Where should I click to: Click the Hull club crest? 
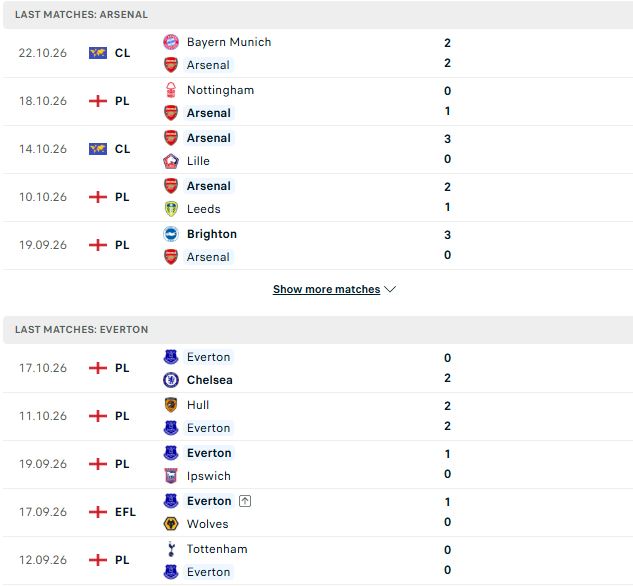pos(171,405)
